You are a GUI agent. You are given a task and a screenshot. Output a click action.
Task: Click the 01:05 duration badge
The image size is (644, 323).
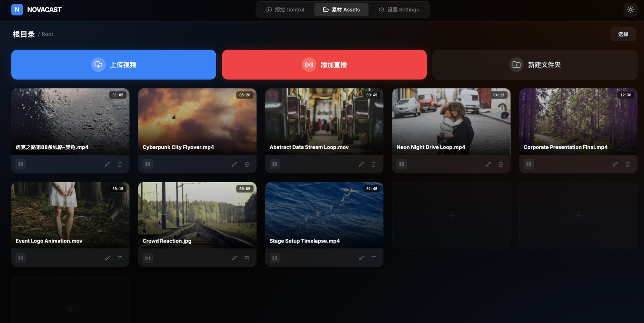click(118, 95)
